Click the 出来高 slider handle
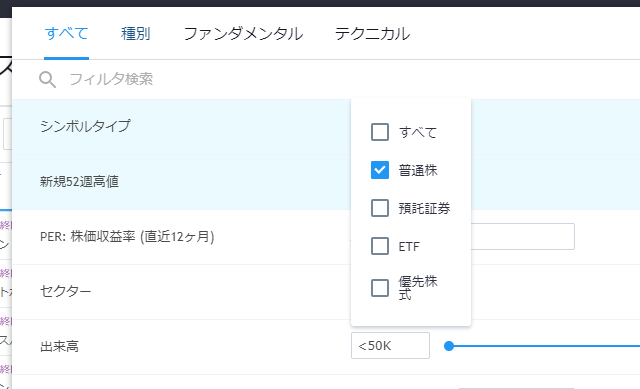 (x=449, y=346)
